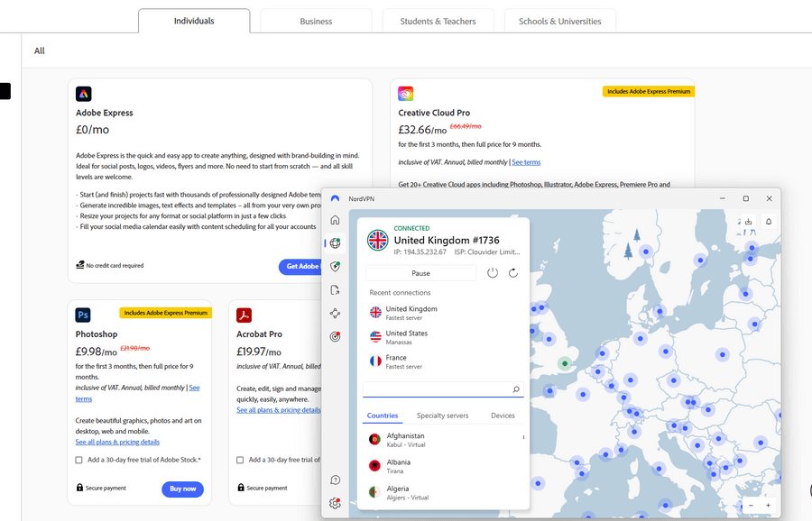812x521 pixels.
Task: Click the Adobe Express app icon
Action: click(83, 94)
